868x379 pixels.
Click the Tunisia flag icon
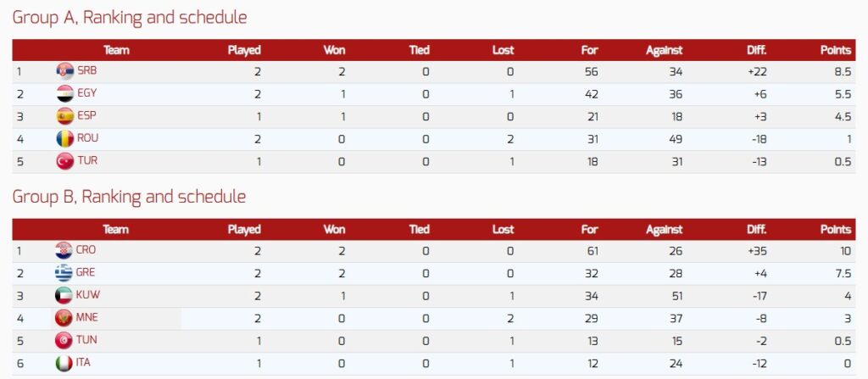(64, 341)
